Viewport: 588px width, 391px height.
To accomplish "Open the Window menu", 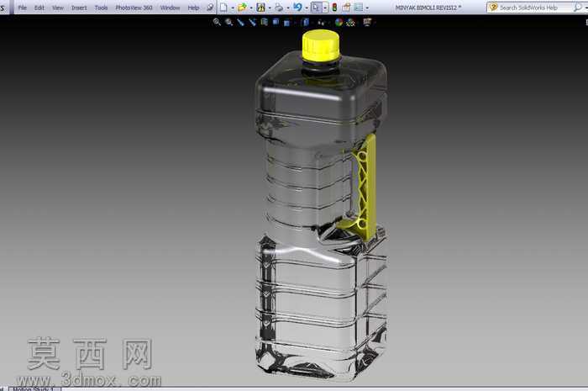I will point(170,8).
